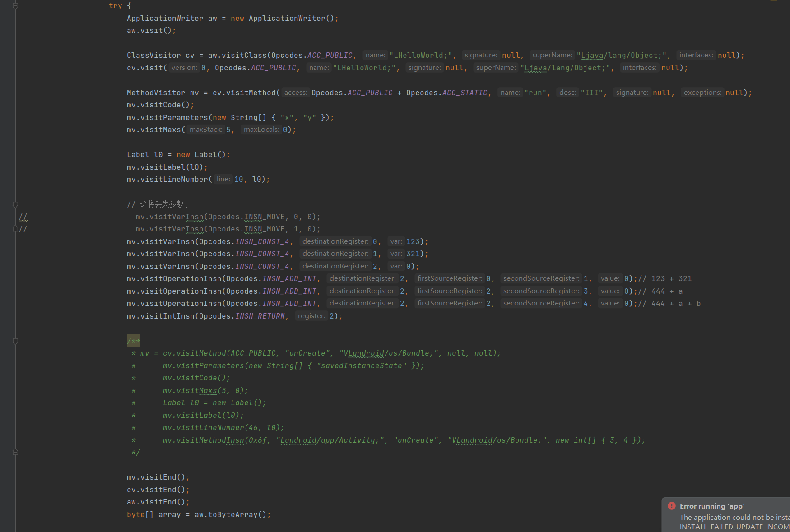
Task: Click the commented mv.visitLineNumber(46, l0); line
Action: [223, 428]
